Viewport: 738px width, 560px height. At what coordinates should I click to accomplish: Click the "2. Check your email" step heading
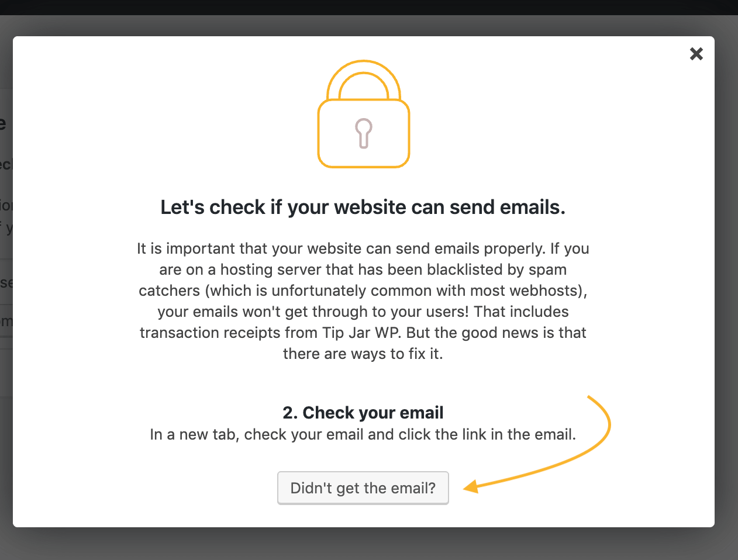tap(363, 413)
